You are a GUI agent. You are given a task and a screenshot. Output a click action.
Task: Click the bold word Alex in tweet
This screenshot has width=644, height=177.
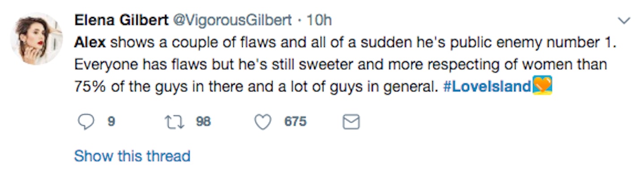(x=90, y=43)
